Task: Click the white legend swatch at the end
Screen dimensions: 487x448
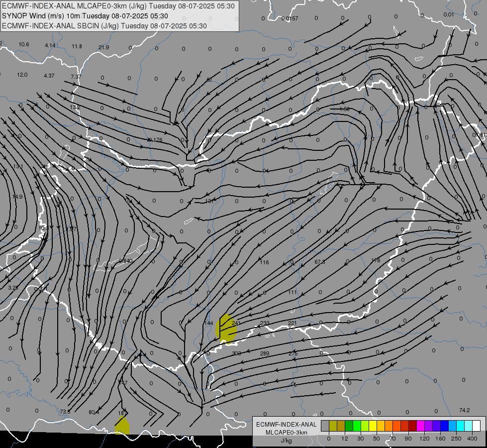Action: (x=477, y=426)
